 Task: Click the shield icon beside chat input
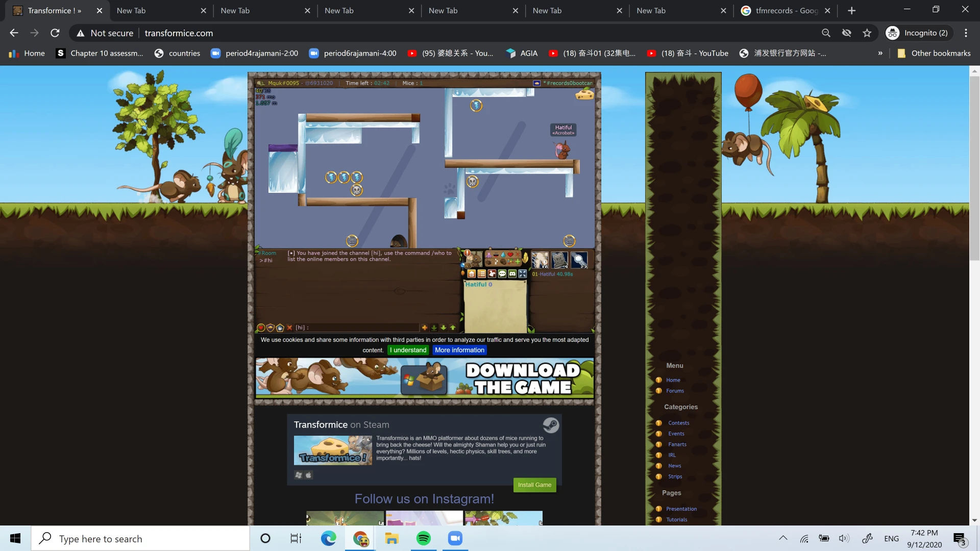[x=271, y=328]
